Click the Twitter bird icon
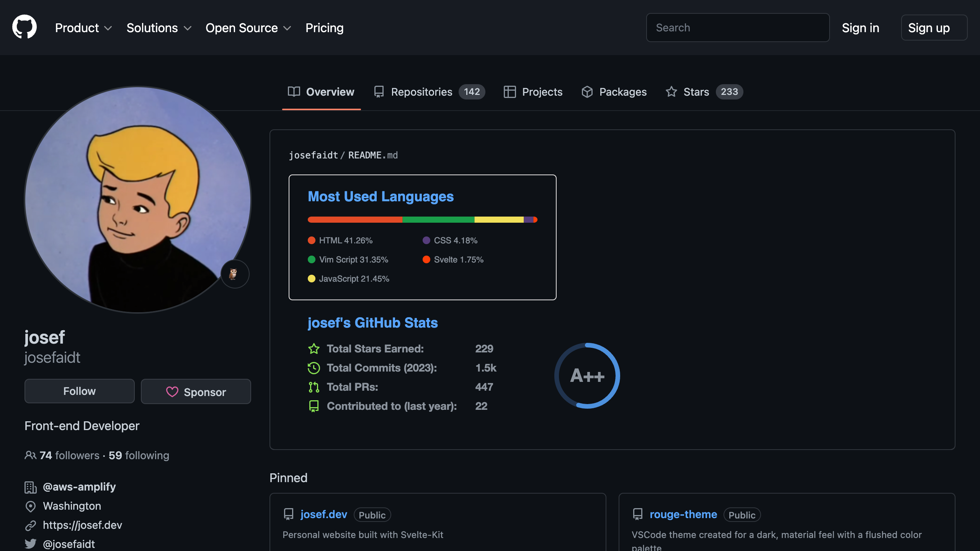 pos(31,544)
